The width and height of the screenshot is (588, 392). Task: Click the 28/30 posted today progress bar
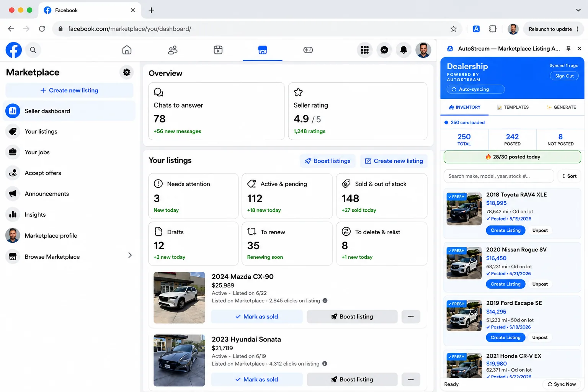point(512,157)
